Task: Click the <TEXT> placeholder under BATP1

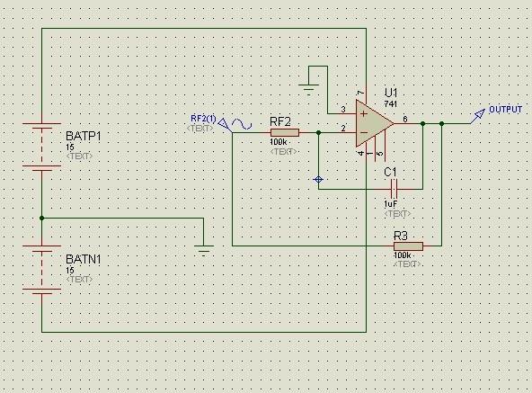Action: pyautogui.click(x=79, y=156)
